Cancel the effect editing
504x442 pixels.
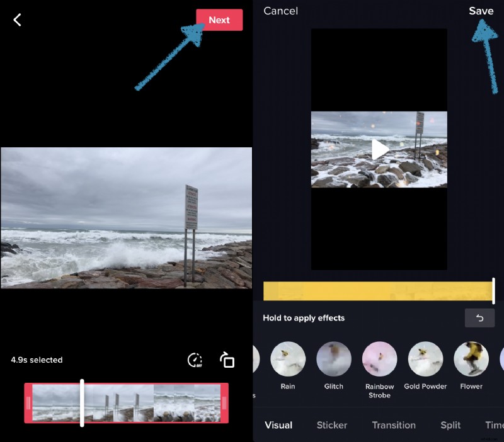tap(280, 11)
